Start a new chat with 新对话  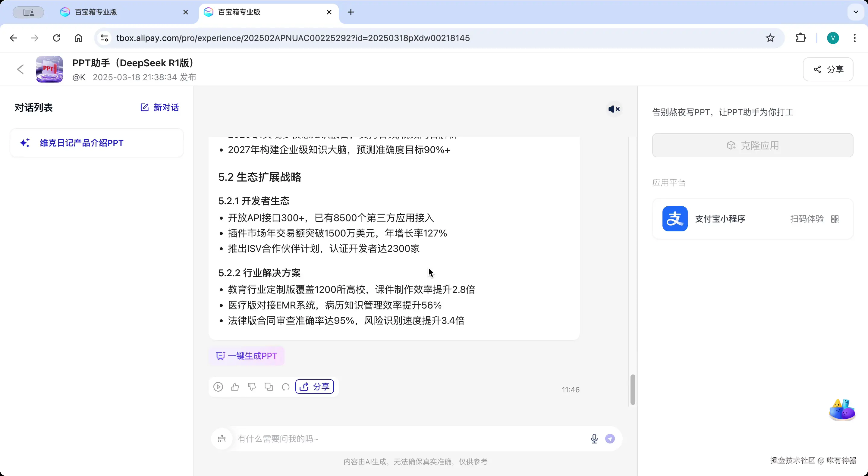(159, 107)
